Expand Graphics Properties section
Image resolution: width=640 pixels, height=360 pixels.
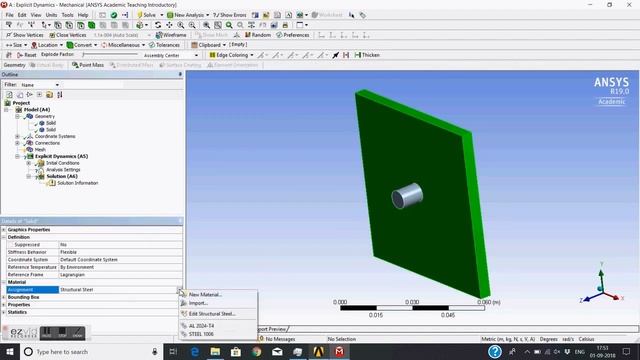[x=4, y=230]
